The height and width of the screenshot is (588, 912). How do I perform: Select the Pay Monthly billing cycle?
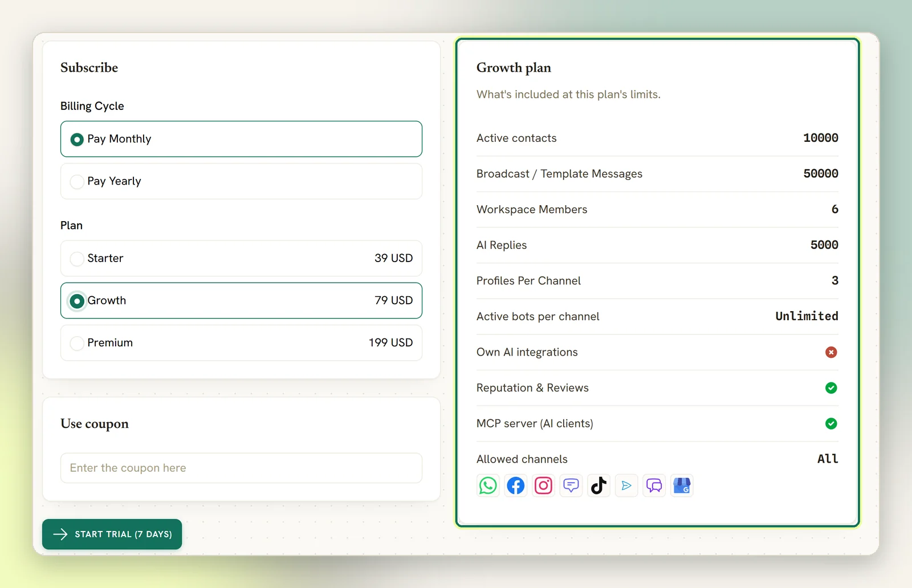[241, 139]
